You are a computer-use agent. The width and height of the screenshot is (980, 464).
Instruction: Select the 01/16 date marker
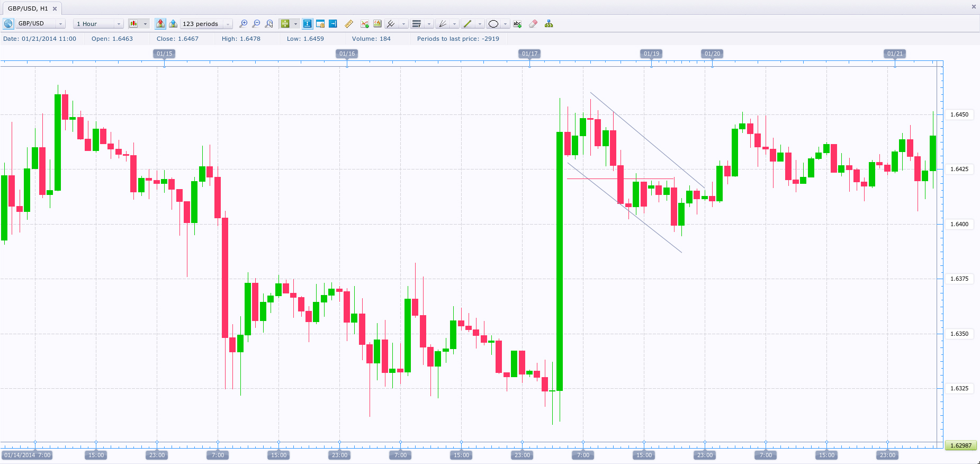pyautogui.click(x=347, y=53)
